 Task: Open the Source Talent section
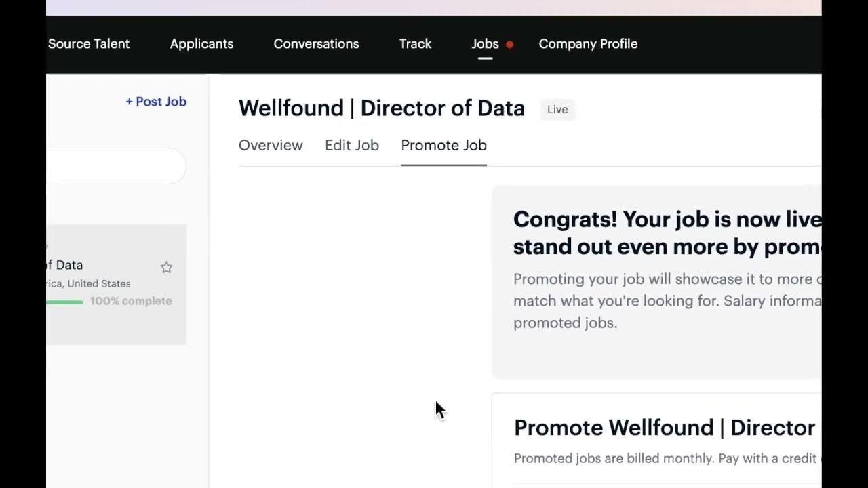tap(89, 44)
